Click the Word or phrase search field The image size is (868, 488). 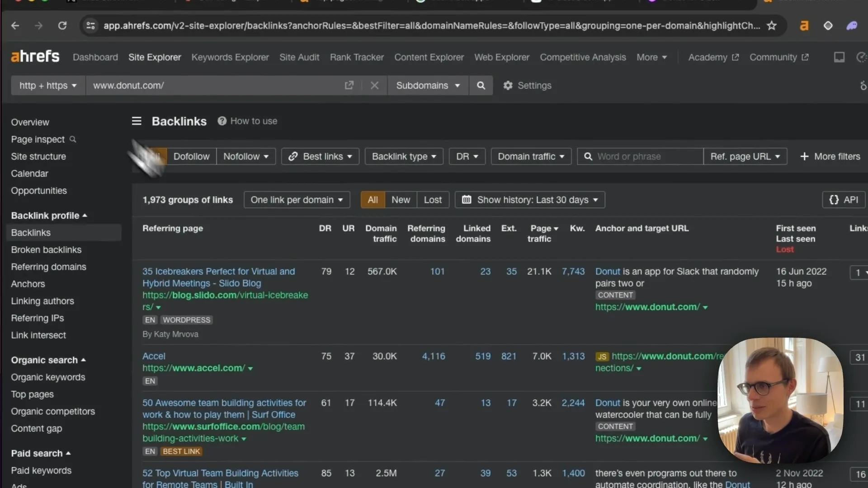[640, 156]
